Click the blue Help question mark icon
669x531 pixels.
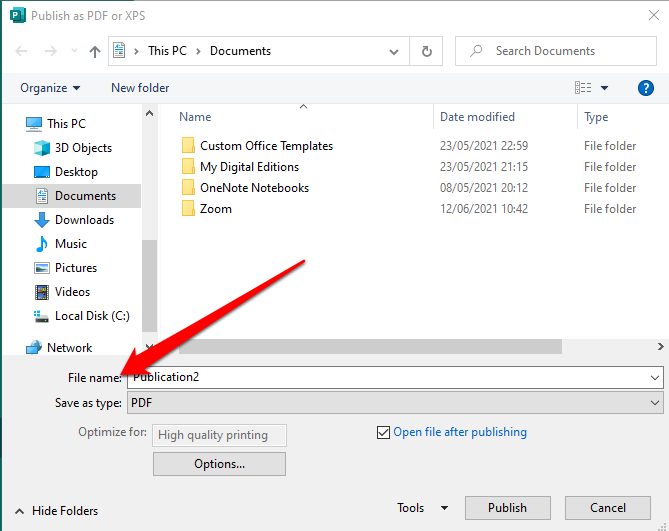click(x=646, y=88)
